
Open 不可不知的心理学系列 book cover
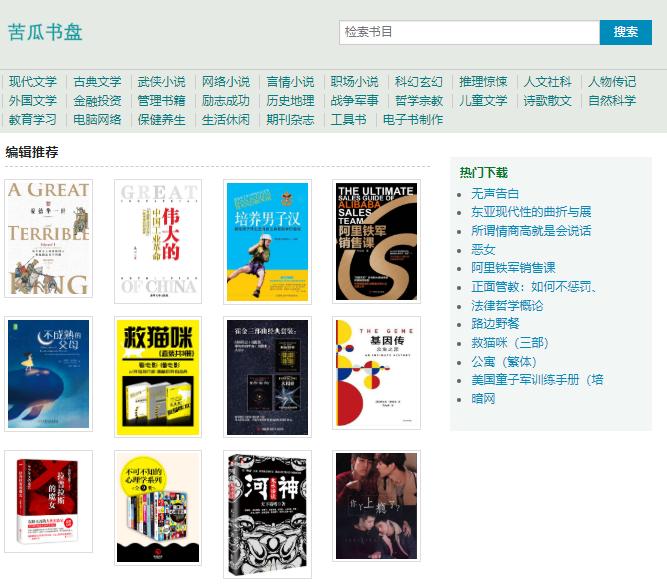pyautogui.click(x=158, y=508)
